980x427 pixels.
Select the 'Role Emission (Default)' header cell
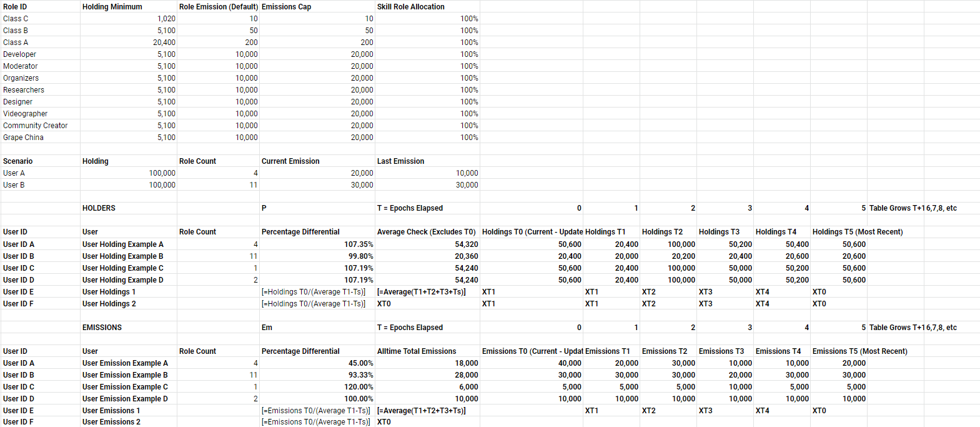pyautogui.click(x=219, y=7)
